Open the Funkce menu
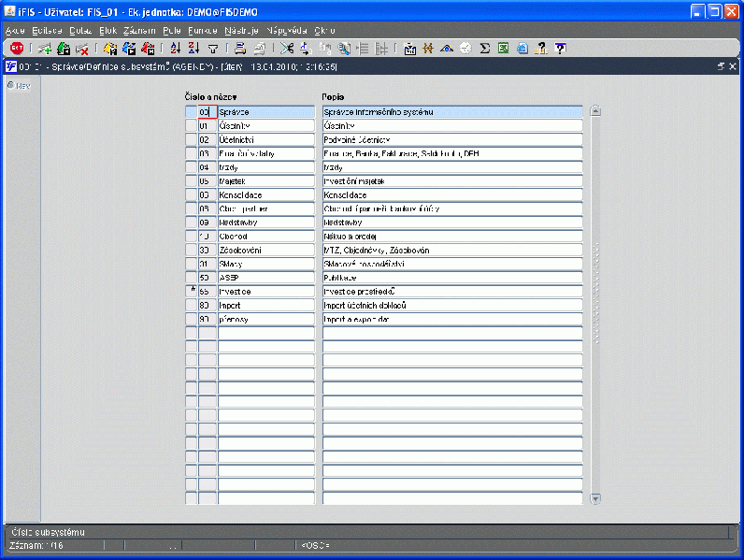744x560 pixels. pyautogui.click(x=203, y=30)
